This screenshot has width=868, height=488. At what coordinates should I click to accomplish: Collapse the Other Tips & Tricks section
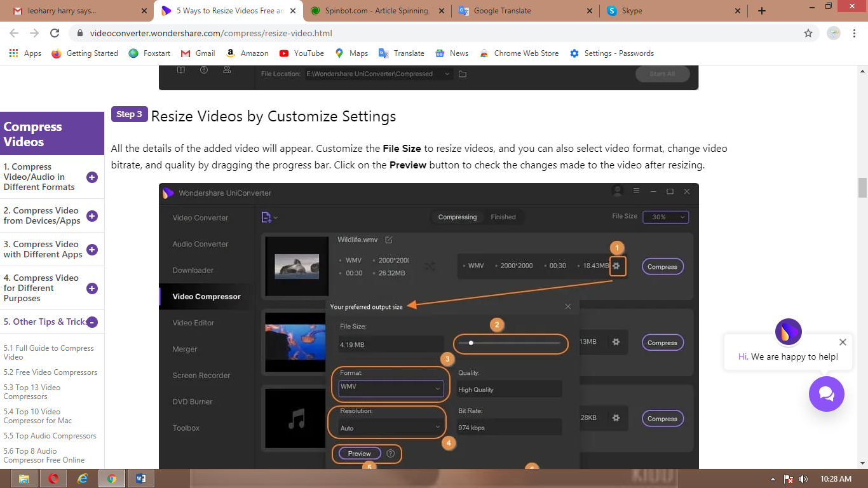click(x=92, y=322)
